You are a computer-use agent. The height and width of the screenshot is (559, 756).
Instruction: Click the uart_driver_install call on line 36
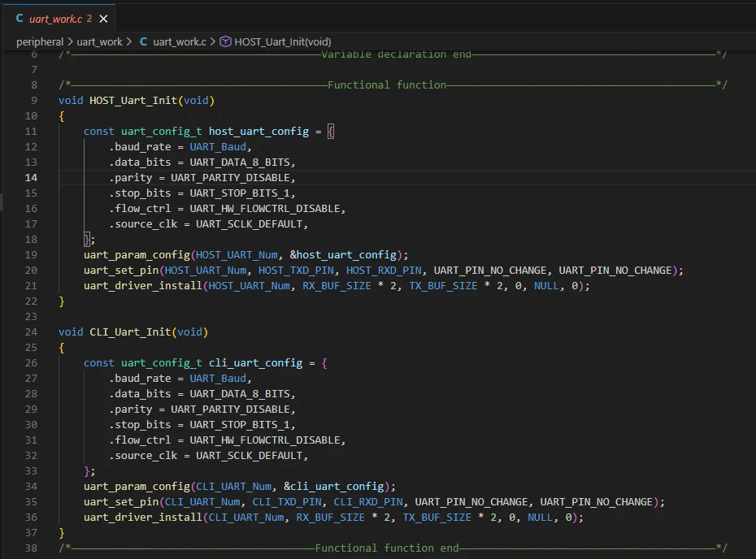point(141,517)
